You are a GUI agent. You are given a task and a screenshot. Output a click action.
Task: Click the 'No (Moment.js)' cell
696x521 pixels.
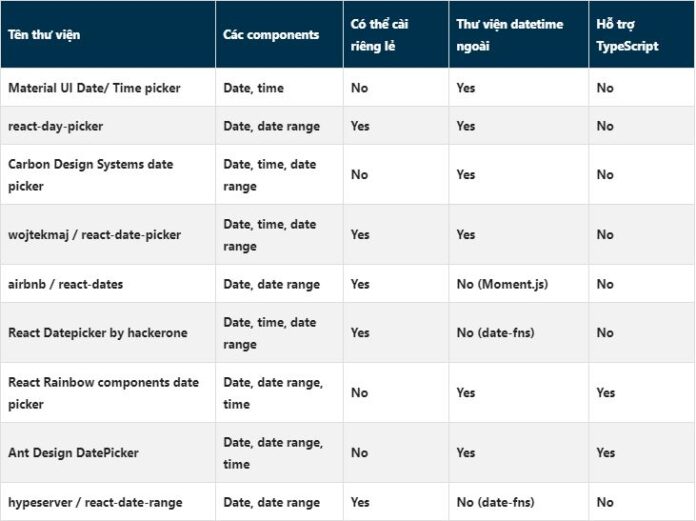click(502, 284)
